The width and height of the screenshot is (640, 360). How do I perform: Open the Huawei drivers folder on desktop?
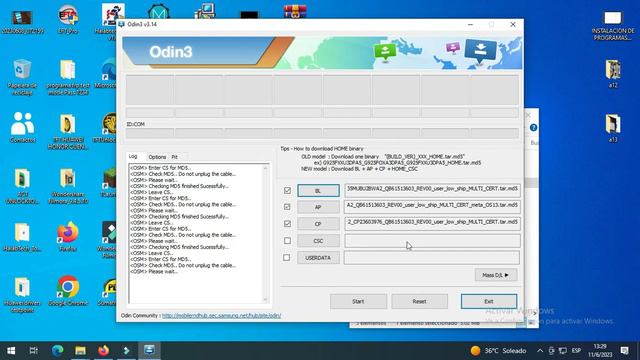coord(22,294)
